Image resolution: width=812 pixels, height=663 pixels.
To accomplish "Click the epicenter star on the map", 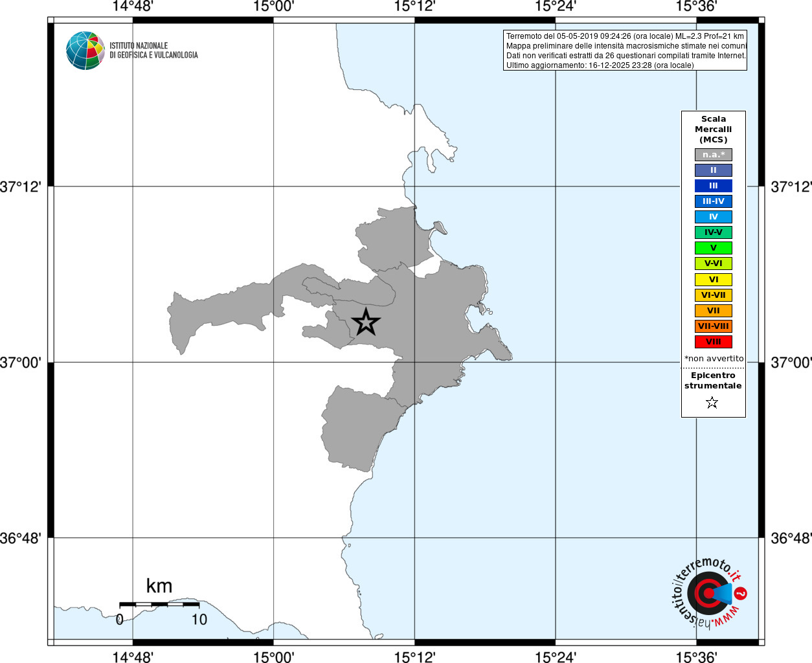I will 366,322.
